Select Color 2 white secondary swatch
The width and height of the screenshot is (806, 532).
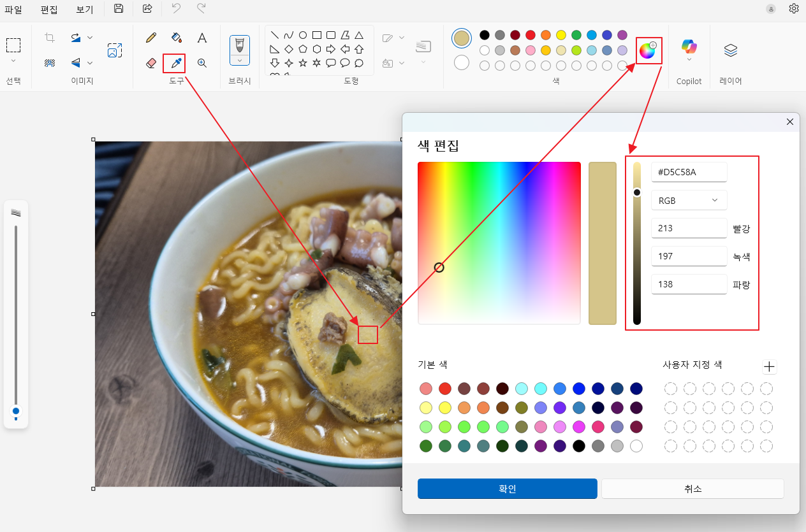tap(462, 62)
